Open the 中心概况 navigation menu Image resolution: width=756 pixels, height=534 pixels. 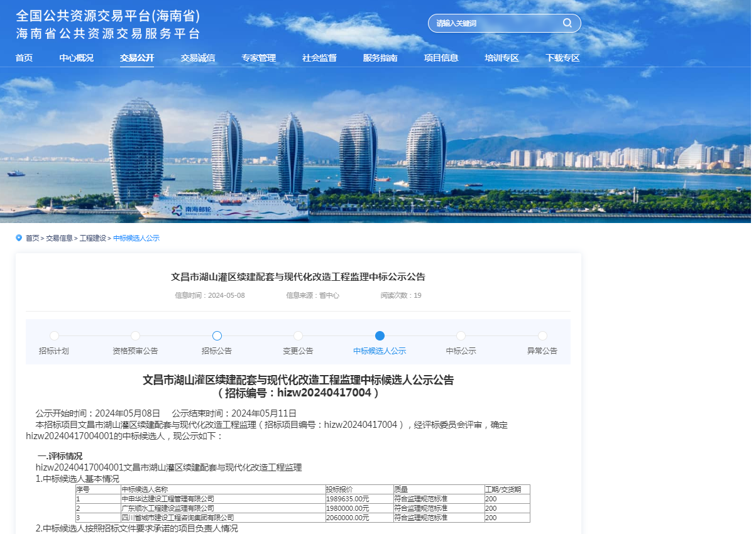coord(76,58)
